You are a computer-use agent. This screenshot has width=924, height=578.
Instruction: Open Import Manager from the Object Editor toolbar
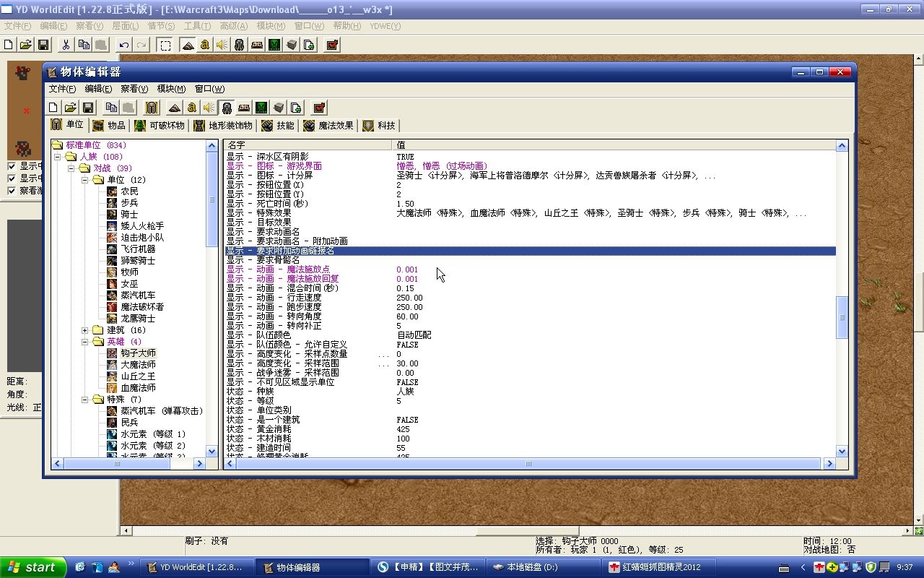click(296, 108)
